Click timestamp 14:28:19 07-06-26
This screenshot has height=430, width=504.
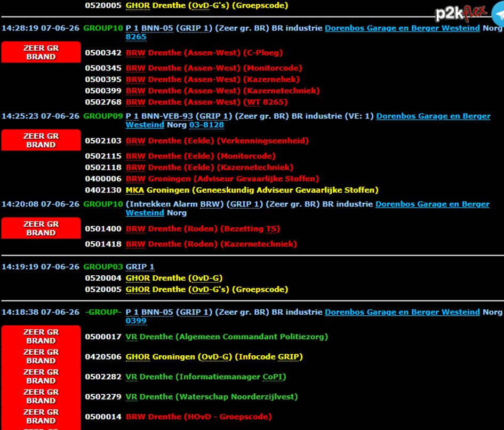coord(41,28)
